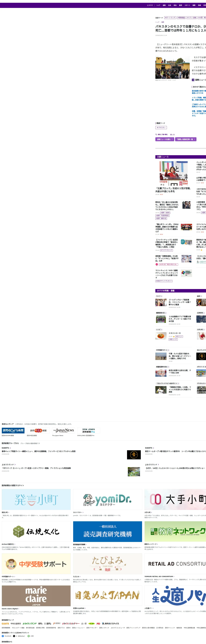Click the orange GIANTS logo in the group logo row

point(5,623)
